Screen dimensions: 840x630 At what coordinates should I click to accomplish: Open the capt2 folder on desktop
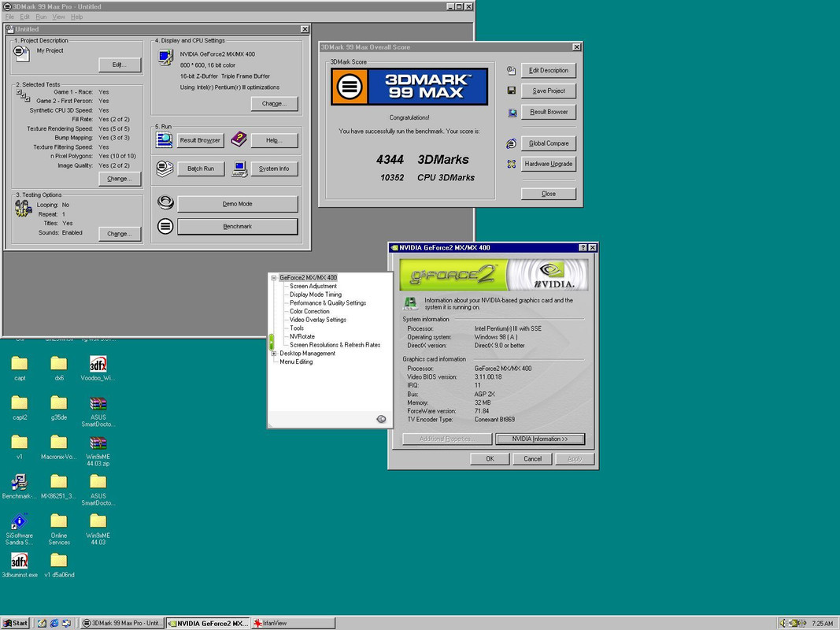(x=20, y=403)
